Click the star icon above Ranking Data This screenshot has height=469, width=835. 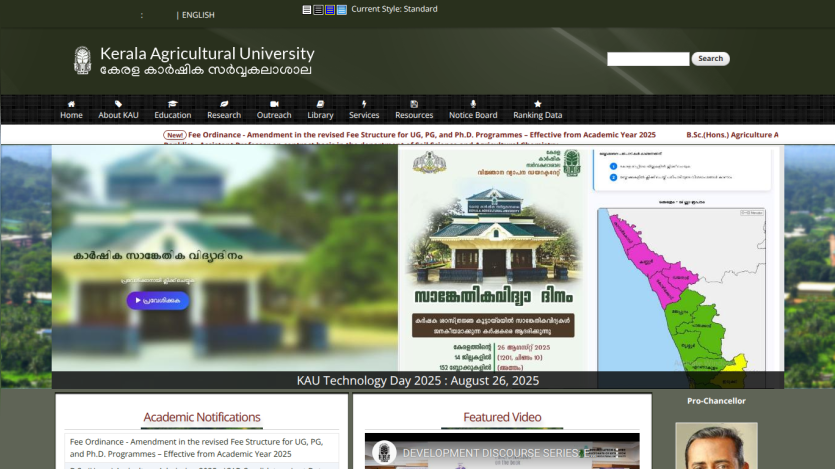538,104
